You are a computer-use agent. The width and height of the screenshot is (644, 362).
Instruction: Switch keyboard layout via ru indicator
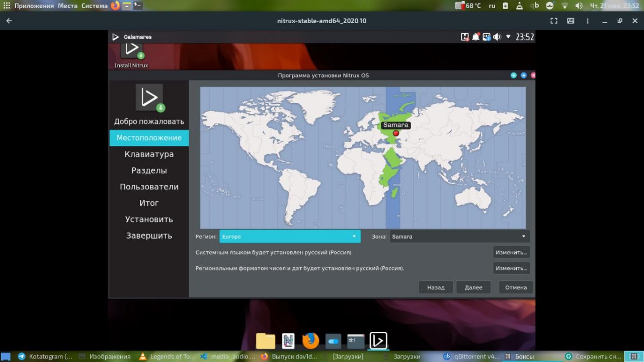[x=492, y=6]
